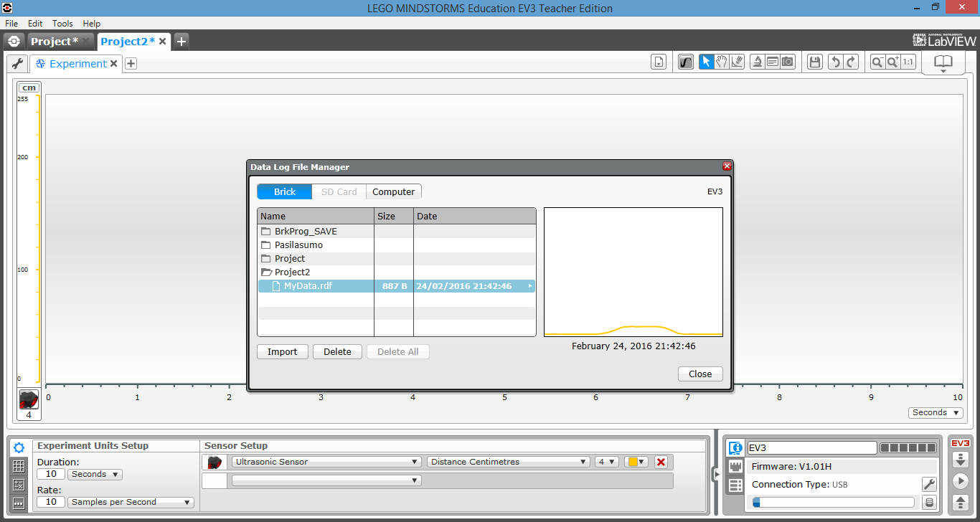Viewport: 980px width, 522px height.
Task: Click the camera snapshot tool
Action: pos(788,62)
